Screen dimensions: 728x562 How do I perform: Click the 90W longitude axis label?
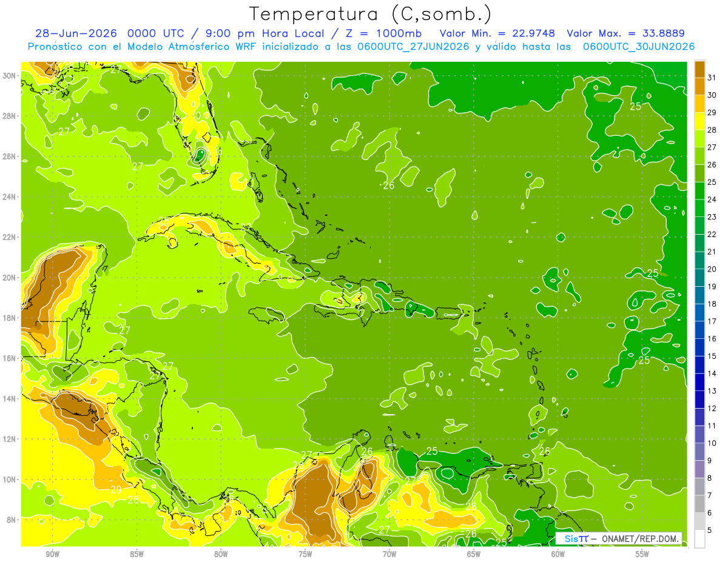(x=52, y=554)
